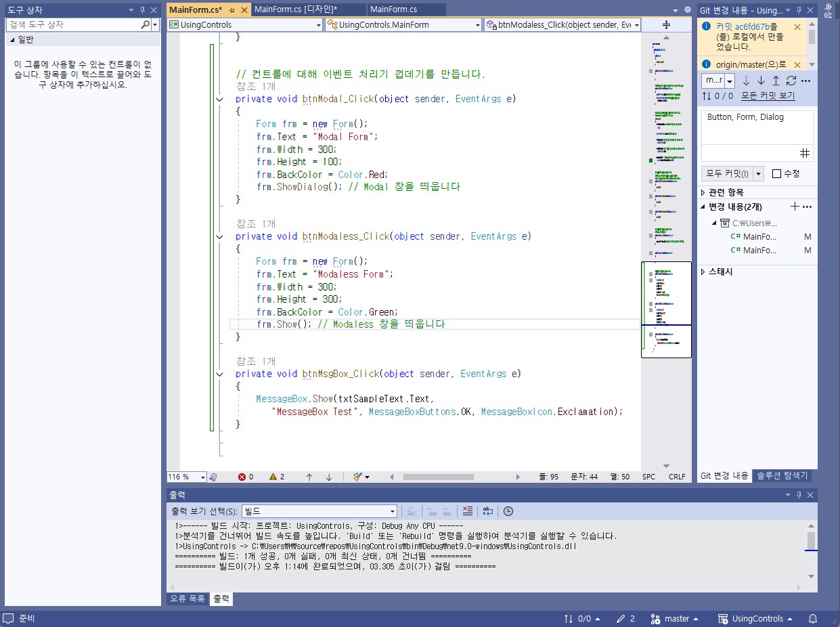Select the 출력 bottom tab
The width and height of the screenshot is (840, 627).
221,599
